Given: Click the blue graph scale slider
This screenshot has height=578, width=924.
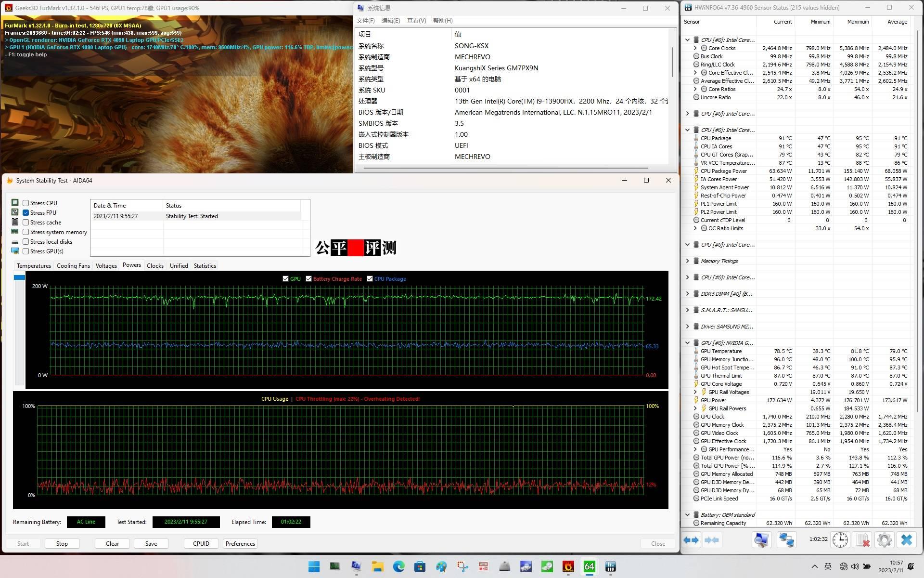Looking at the screenshot, I should 19,277.
